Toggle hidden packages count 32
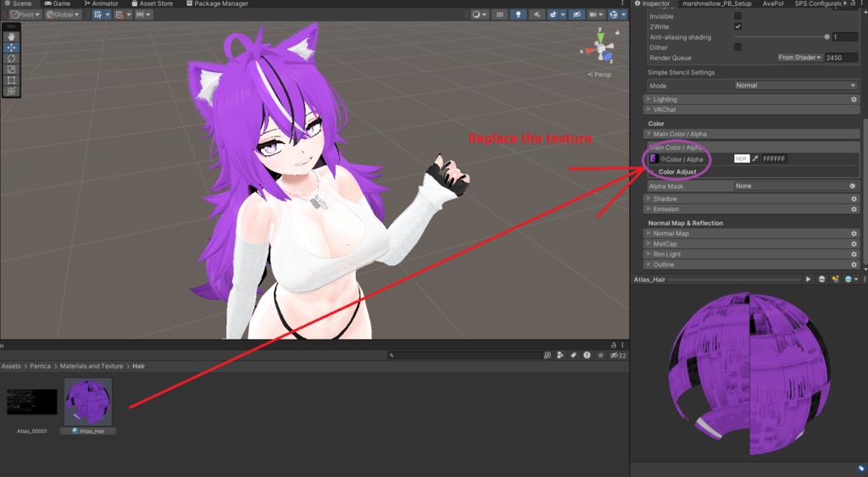The width and height of the screenshot is (868, 477). tap(618, 355)
